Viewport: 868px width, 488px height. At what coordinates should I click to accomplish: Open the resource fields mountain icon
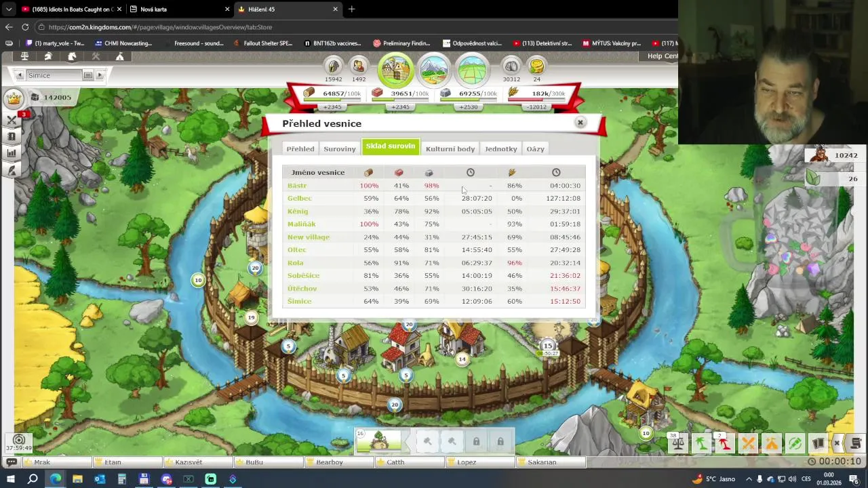(x=434, y=69)
